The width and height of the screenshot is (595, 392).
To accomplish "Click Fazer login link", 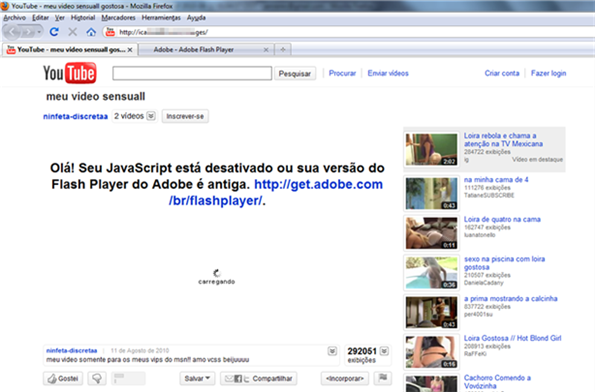I will click(x=548, y=73).
